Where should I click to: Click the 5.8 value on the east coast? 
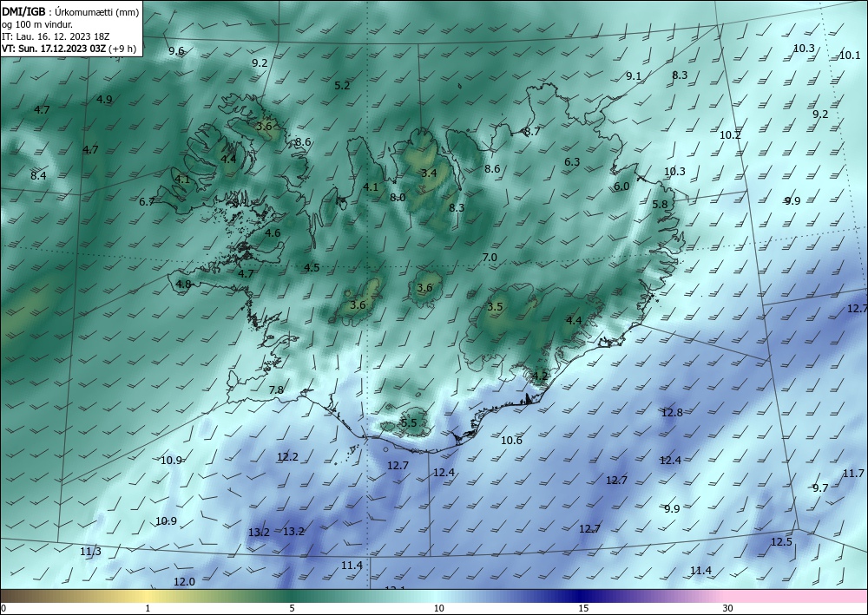pyautogui.click(x=660, y=204)
